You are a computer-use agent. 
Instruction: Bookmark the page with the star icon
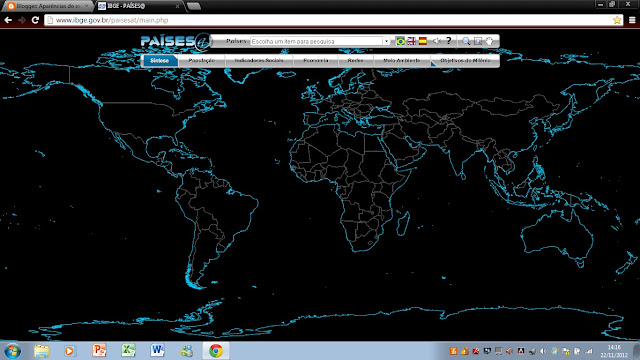(x=617, y=20)
